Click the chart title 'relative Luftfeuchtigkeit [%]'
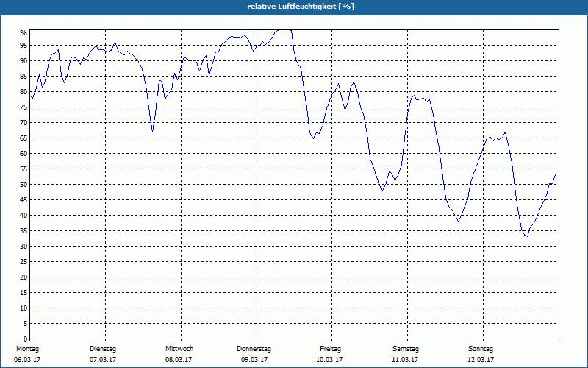 click(x=301, y=7)
